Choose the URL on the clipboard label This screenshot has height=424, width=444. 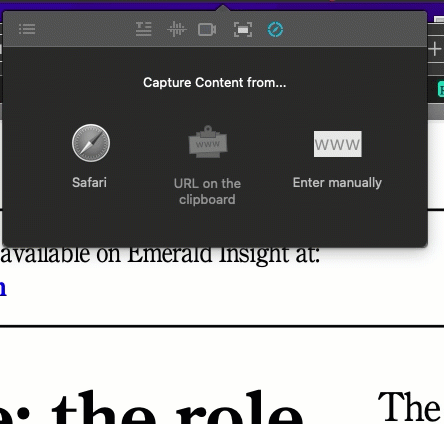point(207,191)
